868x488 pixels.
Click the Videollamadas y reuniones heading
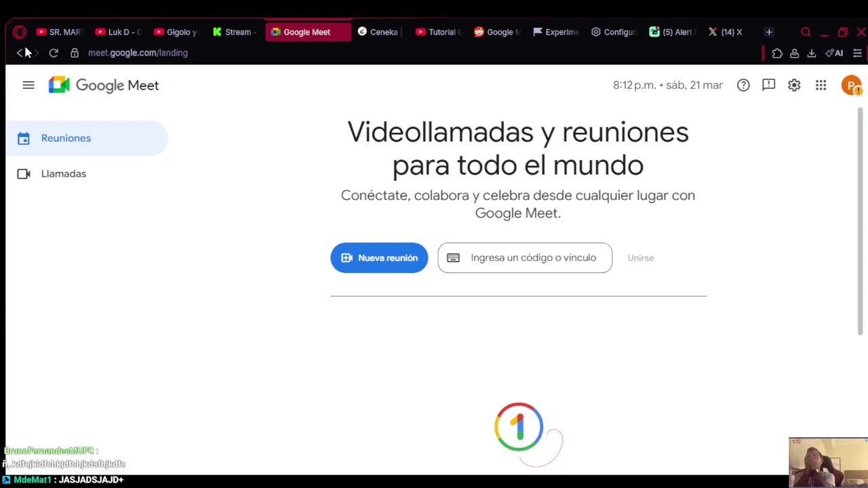(518, 148)
